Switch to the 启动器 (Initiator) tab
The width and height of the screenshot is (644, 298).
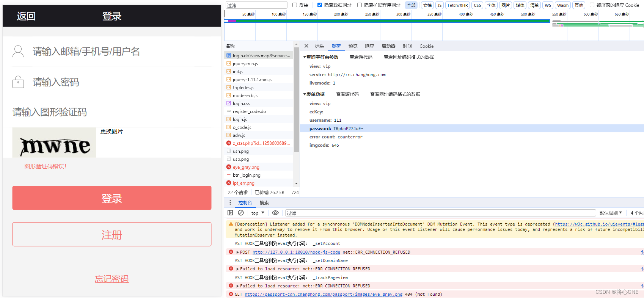click(x=388, y=46)
